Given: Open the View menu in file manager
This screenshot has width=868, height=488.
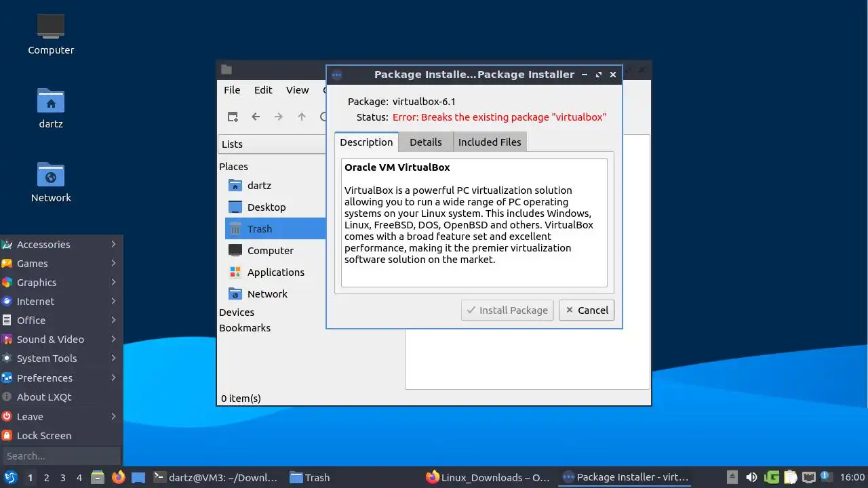Looking at the screenshot, I should click(x=297, y=89).
